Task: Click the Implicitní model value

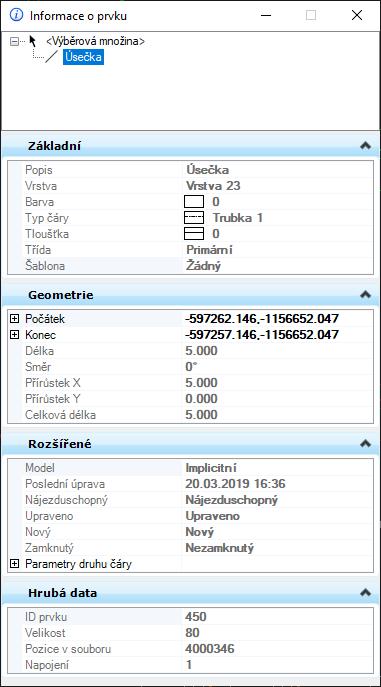Action: click(x=212, y=468)
